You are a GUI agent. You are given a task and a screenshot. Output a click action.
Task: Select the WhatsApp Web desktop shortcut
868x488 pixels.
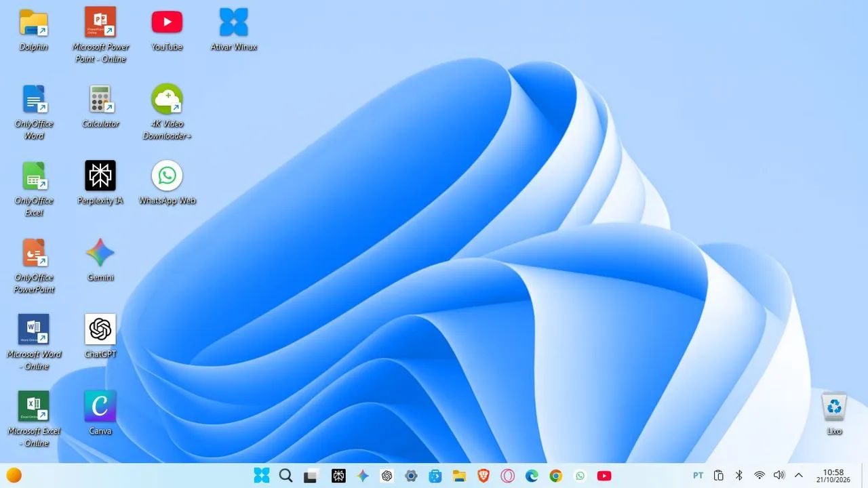pyautogui.click(x=167, y=176)
